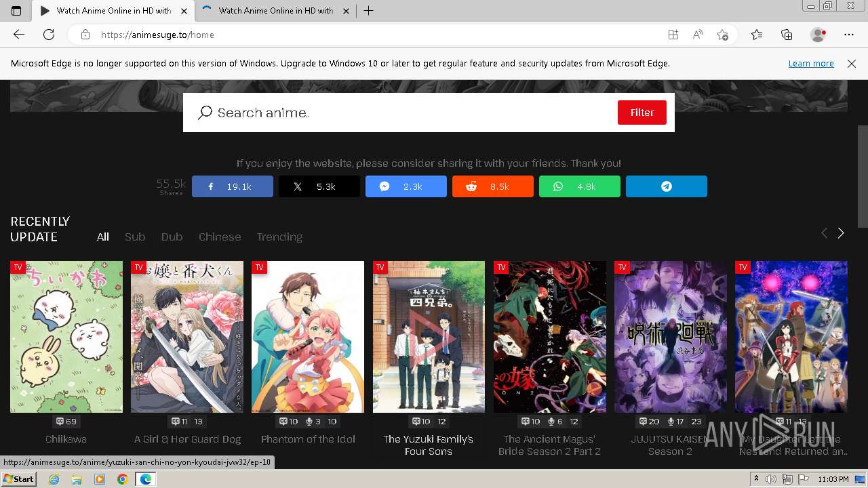Select the Dub tab
868x488 pixels.
pos(172,237)
